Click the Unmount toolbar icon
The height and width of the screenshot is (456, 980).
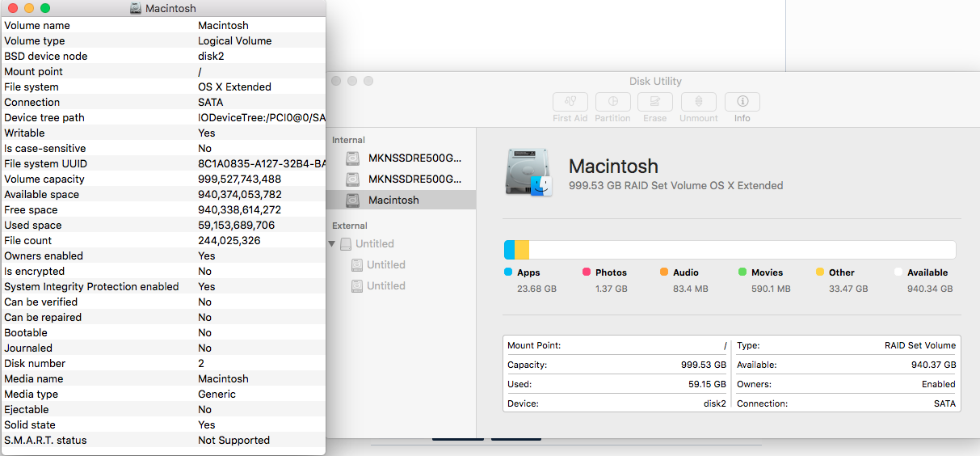click(x=699, y=102)
